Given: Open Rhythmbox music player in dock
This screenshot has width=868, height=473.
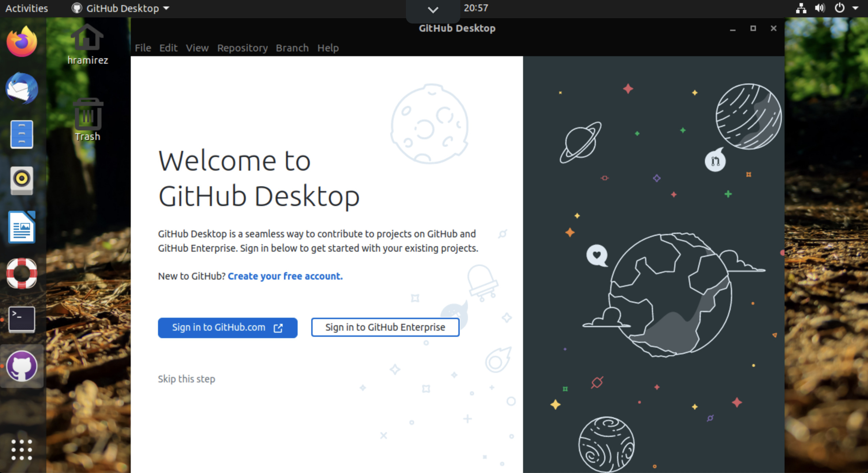Looking at the screenshot, I should (x=22, y=180).
